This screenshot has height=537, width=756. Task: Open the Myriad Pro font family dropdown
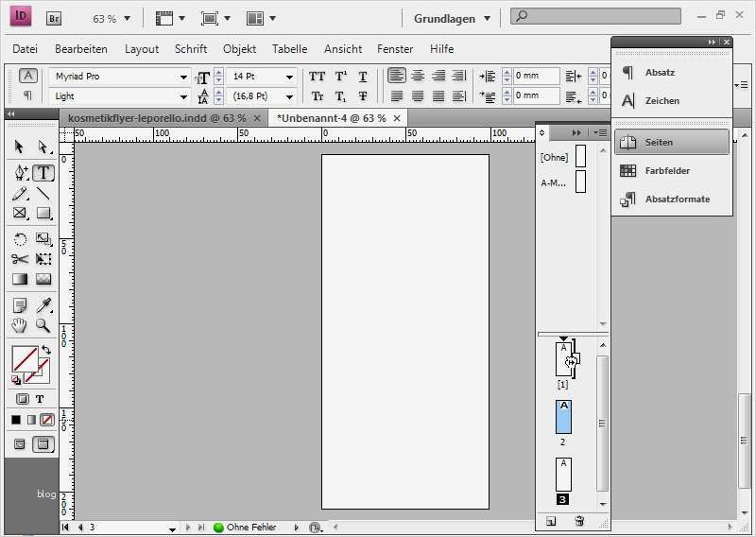[184, 77]
